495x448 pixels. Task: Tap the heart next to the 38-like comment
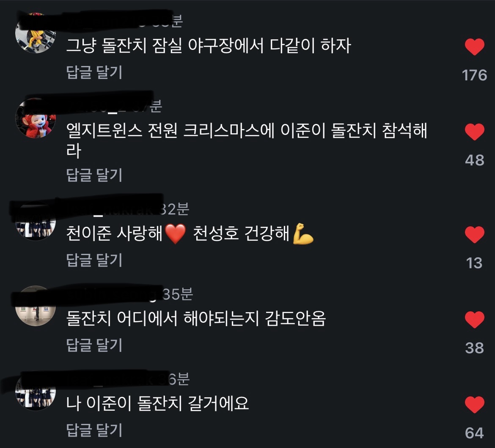tap(474, 319)
